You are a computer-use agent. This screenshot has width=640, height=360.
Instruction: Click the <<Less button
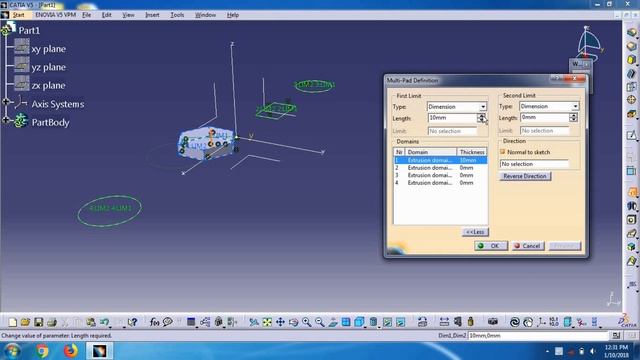[x=475, y=232]
